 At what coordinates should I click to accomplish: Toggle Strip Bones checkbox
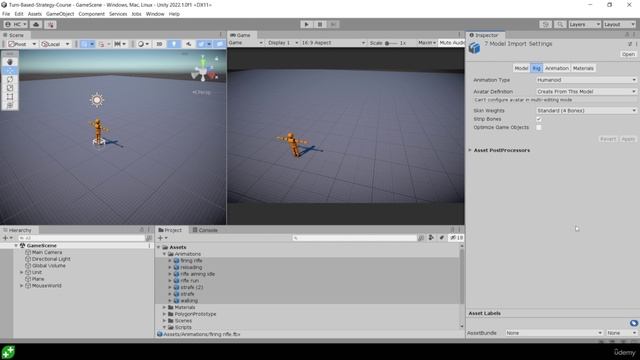[539, 119]
